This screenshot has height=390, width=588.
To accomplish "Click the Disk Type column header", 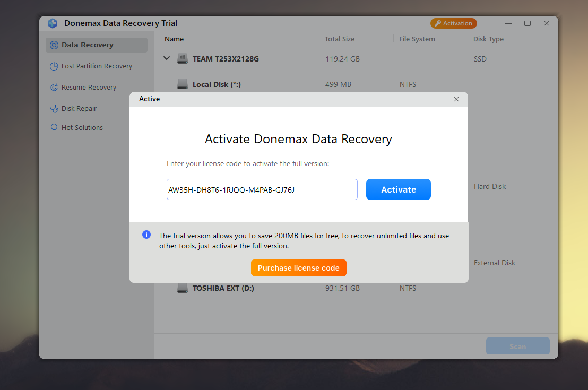I will (488, 39).
